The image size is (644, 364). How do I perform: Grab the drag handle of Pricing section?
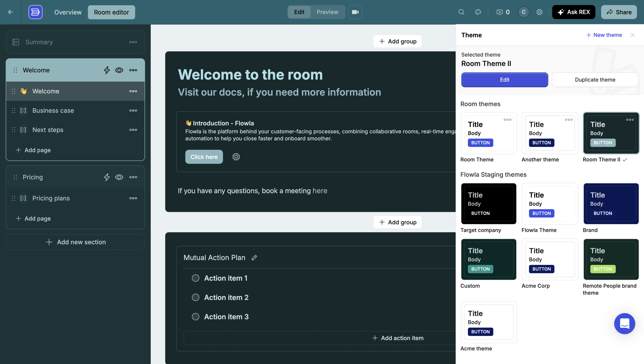click(x=15, y=177)
